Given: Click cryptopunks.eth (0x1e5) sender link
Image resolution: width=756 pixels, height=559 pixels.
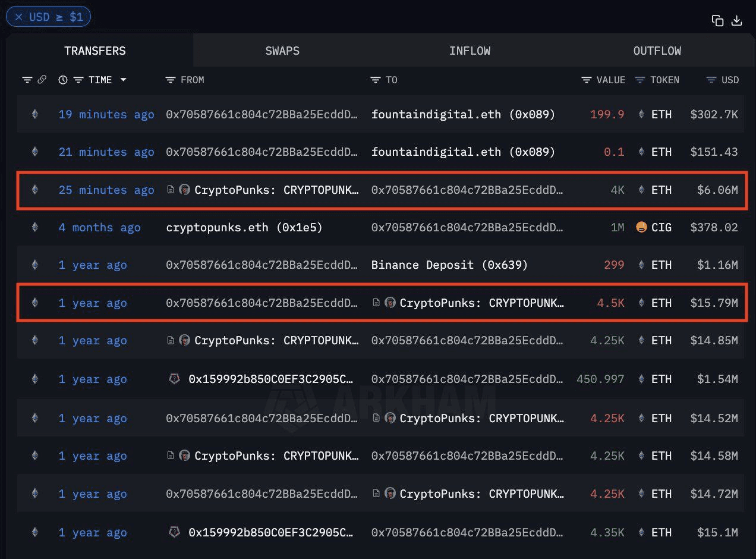Looking at the screenshot, I should 244,227.
